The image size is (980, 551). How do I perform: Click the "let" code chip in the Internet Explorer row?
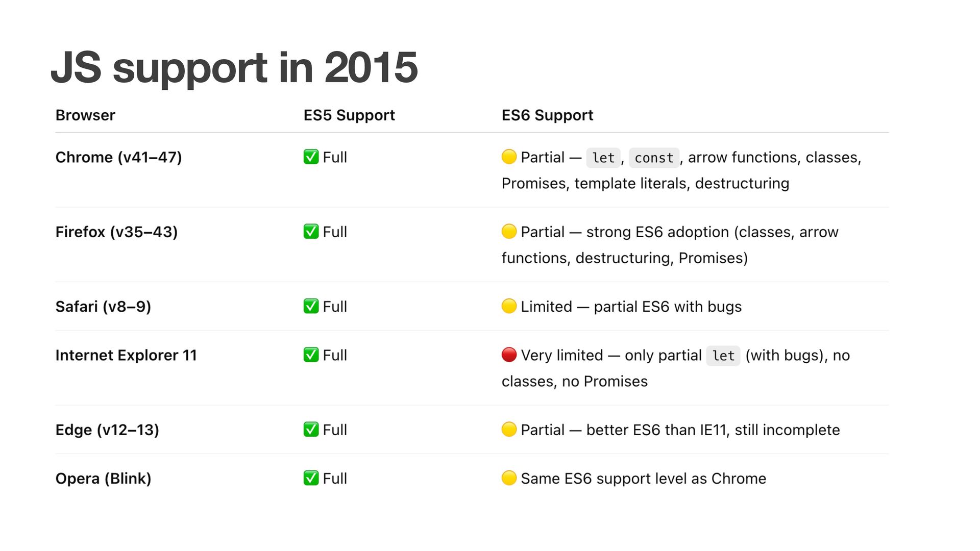pos(723,356)
